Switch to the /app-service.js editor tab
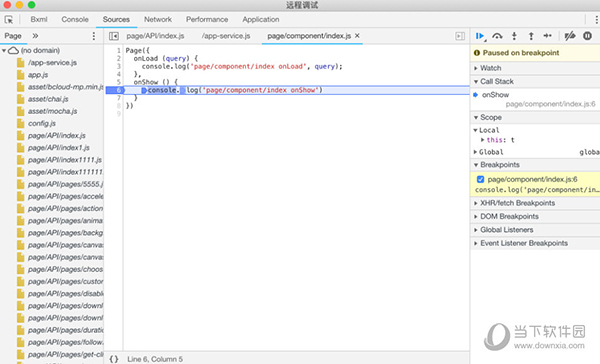600x364 pixels. (x=226, y=36)
